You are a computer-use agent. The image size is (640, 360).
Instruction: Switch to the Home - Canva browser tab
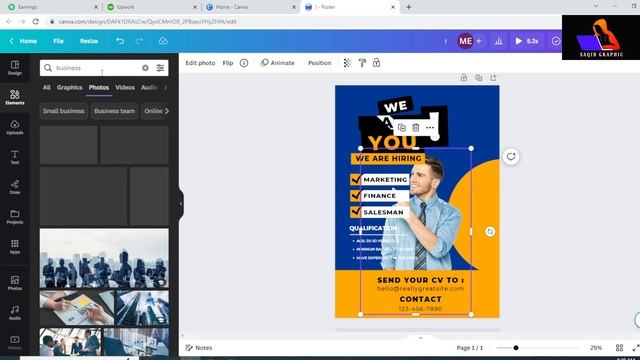pos(249,7)
